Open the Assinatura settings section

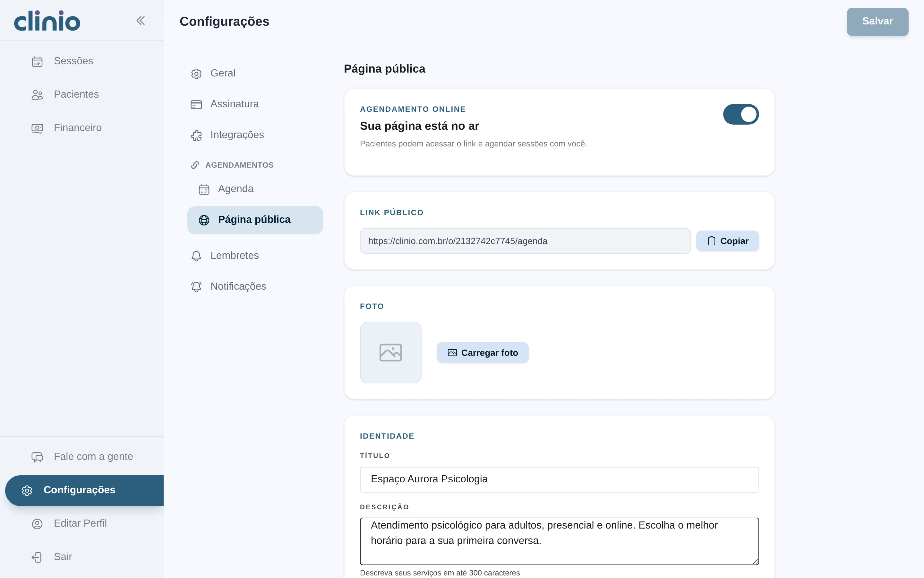(255, 104)
